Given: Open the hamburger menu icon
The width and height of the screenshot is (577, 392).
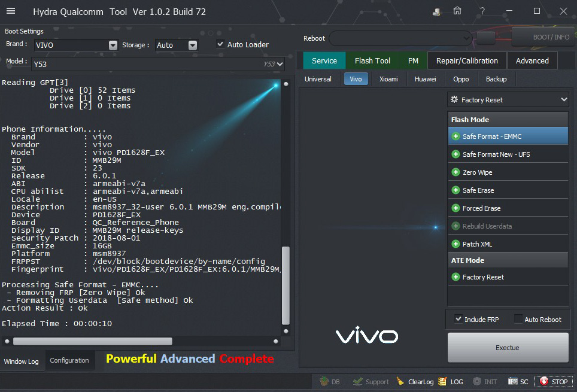Looking at the screenshot, I should pyautogui.click(x=11, y=11).
